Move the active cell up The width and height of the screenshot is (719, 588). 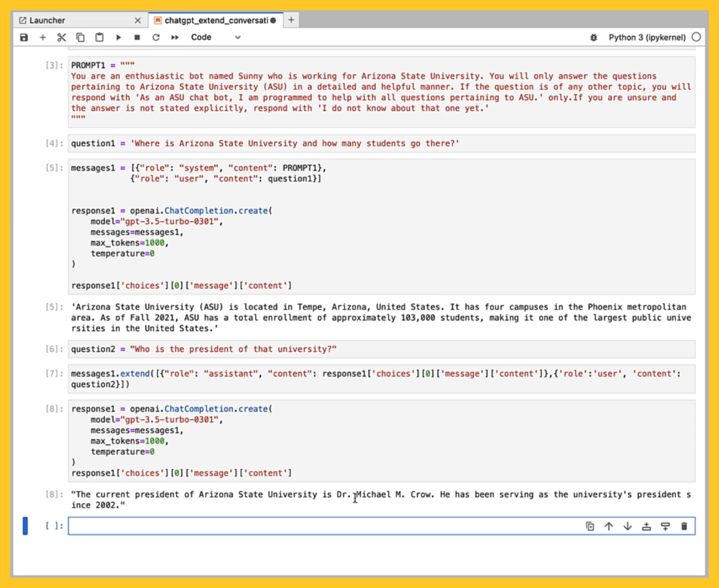(609, 526)
